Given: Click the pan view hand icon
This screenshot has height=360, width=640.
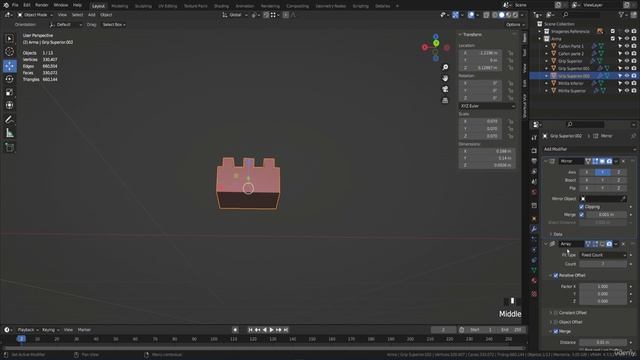Looking at the screenshot, I should pos(445,78).
